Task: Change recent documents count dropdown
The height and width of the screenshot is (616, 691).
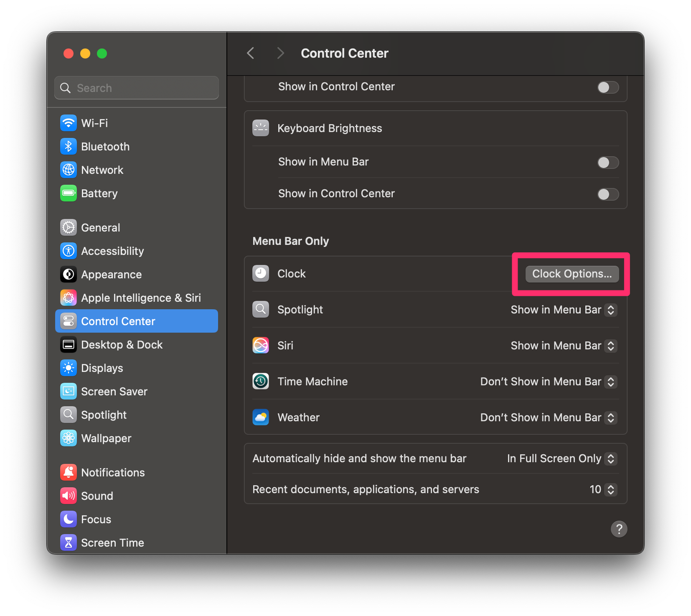Action: (603, 489)
